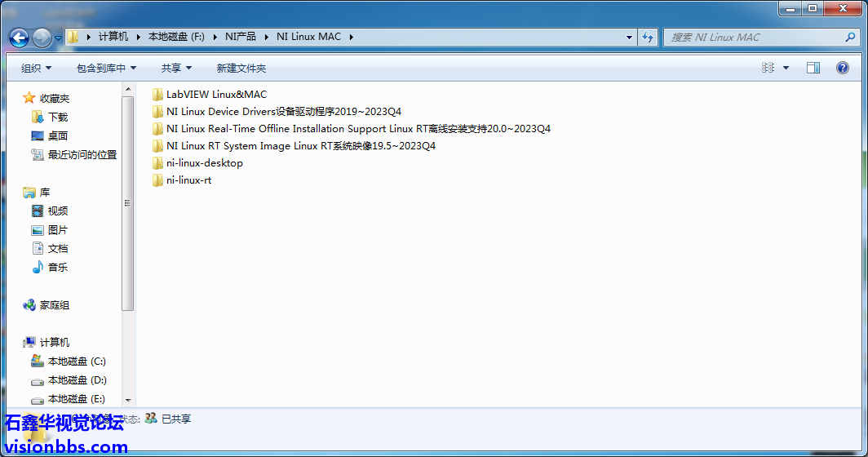The width and height of the screenshot is (868, 457).
Task: Expand arrow after NI Linux MAC breadcrumb
Action: 351,37
